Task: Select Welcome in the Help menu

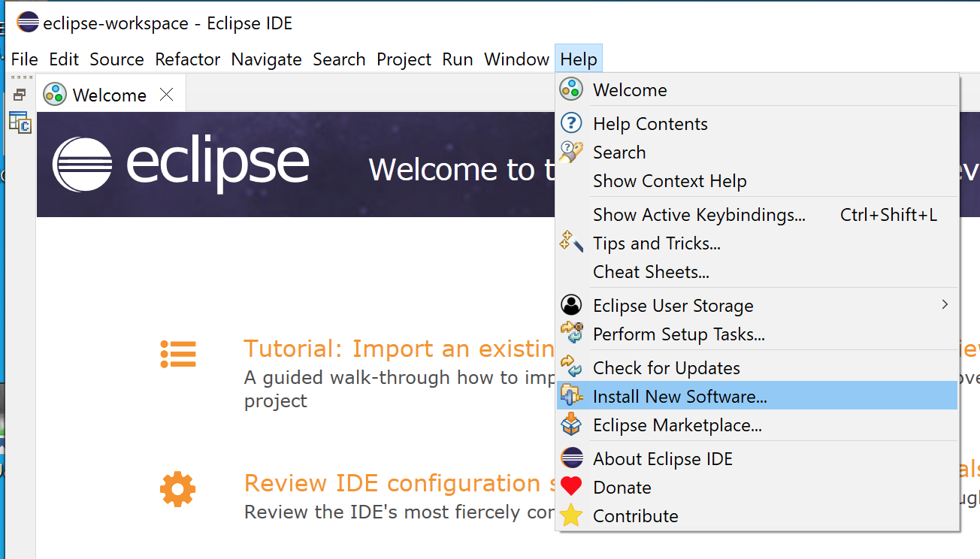Action: coord(758,89)
